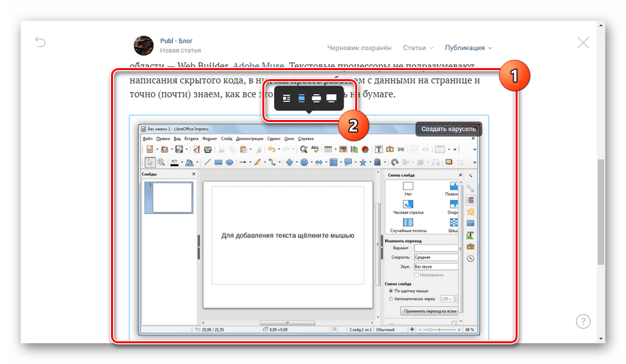The height and width of the screenshot is (364, 626).
Task: Select the embedded LibreOffice Impress screenshot image
Action: pyautogui.click(x=309, y=229)
